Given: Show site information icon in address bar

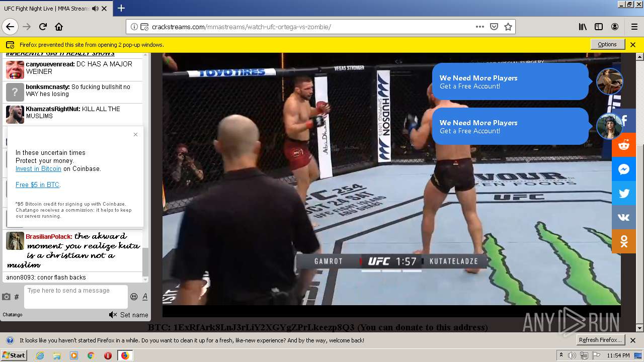Looking at the screenshot, I should [134, 27].
